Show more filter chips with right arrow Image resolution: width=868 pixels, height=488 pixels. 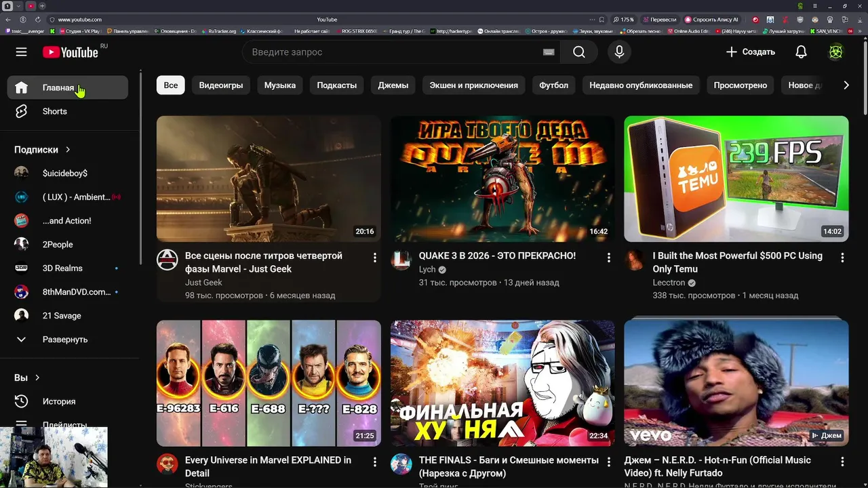846,85
